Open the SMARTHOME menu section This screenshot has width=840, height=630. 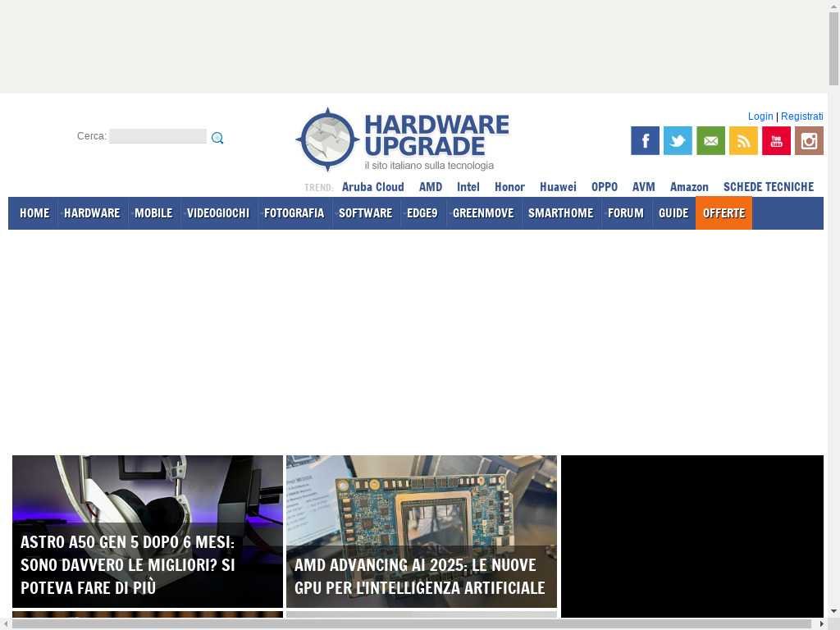[x=561, y=213]
